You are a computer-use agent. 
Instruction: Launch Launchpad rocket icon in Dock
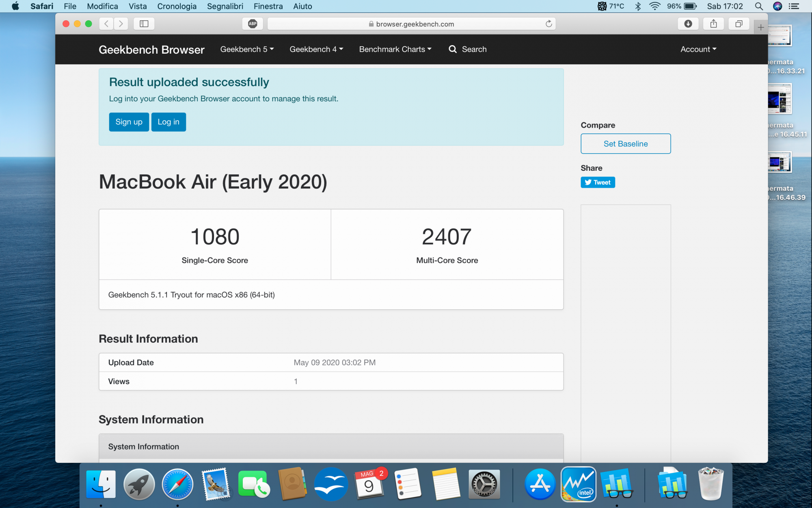click(x=139, y=484)
